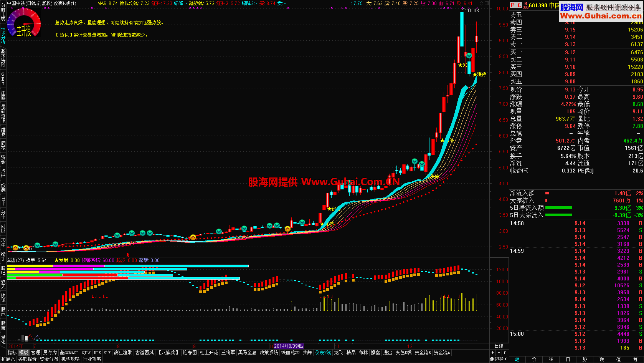Click the P icon beside stock code 601390
The image size is (644, 363).
tap(513, 5)
